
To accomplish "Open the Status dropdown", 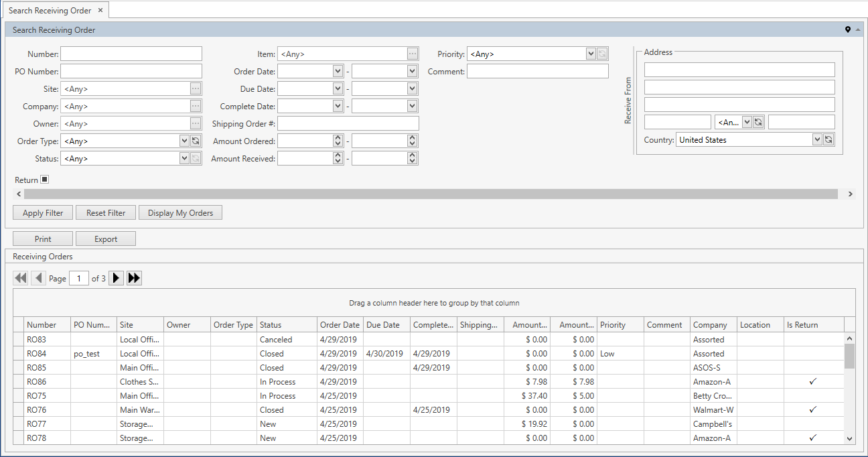I will [x=184, y=159].
